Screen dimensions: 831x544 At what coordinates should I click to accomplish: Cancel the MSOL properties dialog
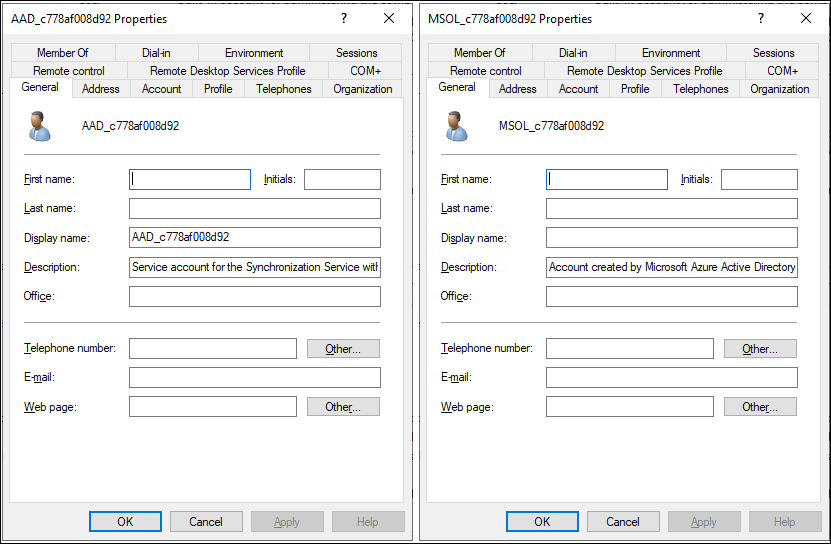(623, 522)
